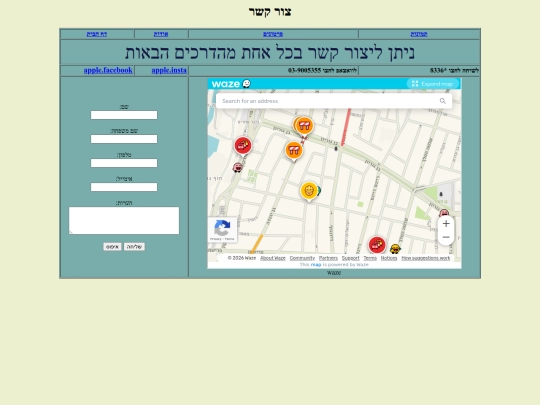Select the lower orange road-closure pin

click(x=294, y=150)
